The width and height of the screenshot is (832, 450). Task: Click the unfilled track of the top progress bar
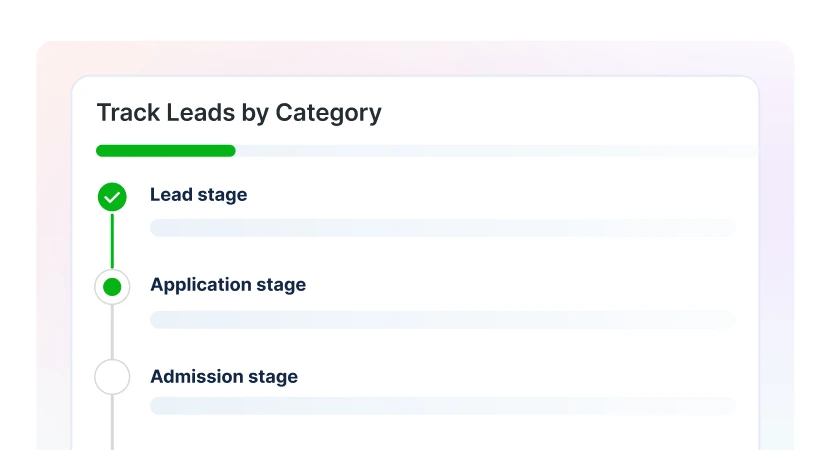coord(490,151)
